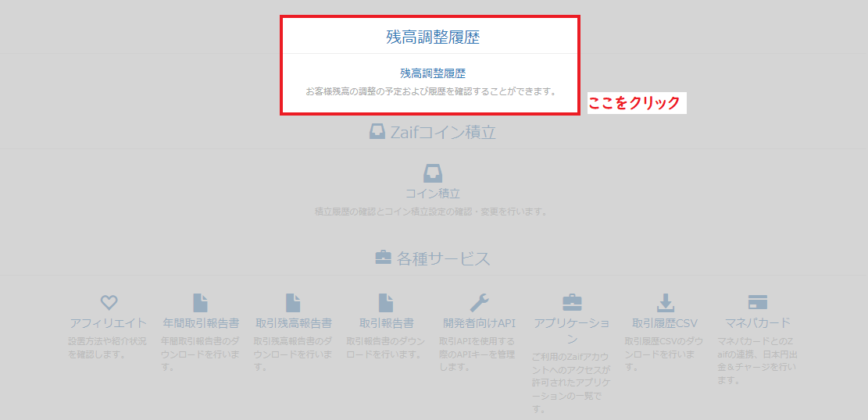Image resolution: width=868 pixels, height=420 pixels.
Task: Open the 取引残高報告書 link
Action: (294, 322)
